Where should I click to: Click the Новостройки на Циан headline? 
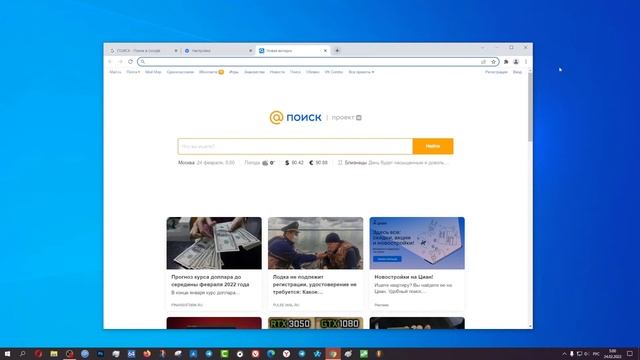tap(404, 277)
